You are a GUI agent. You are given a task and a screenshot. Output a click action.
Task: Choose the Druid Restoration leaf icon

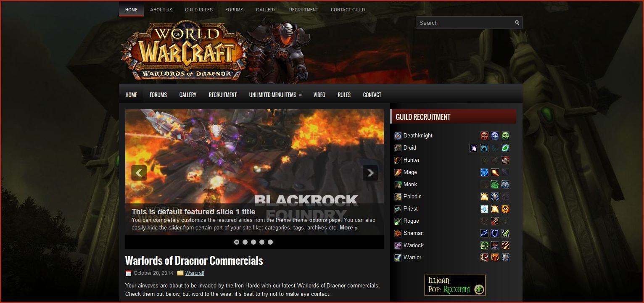click(x=505, y=148)
